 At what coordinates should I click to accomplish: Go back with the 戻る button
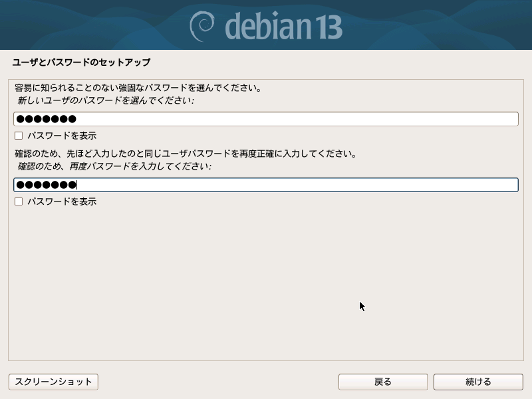[x=382, y=382]
